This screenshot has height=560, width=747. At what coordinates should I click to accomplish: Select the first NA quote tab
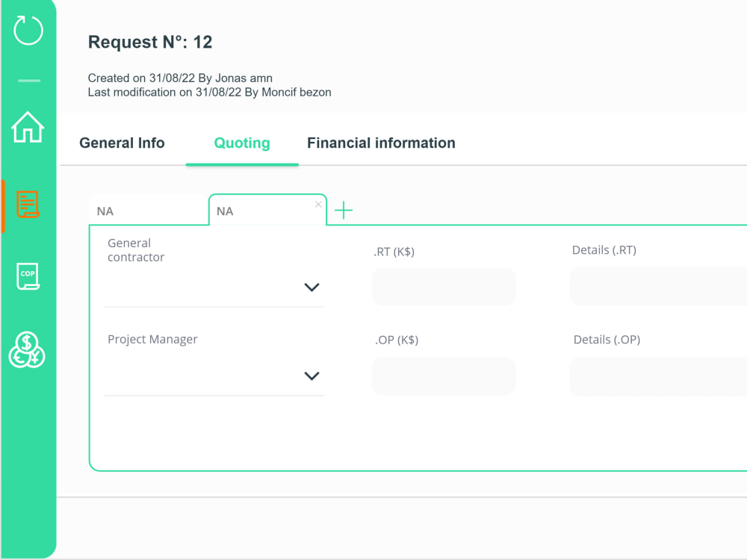(x=148, y=210)
